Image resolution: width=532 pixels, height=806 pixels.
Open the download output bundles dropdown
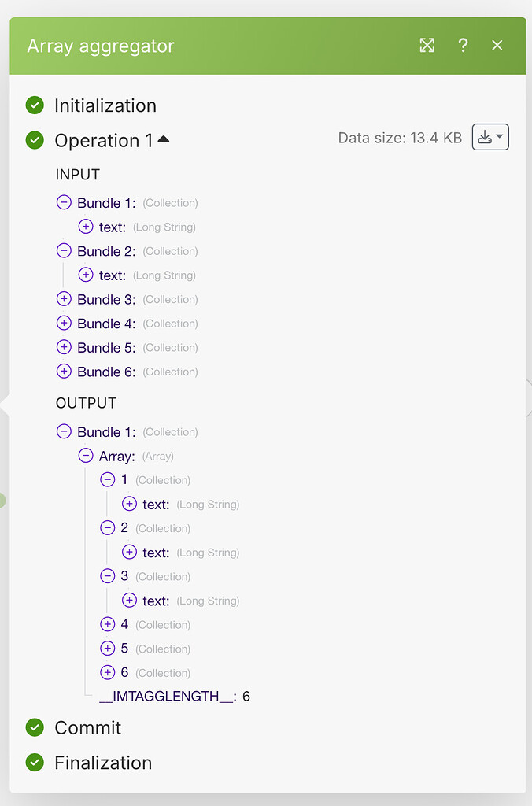pos(490,137)
